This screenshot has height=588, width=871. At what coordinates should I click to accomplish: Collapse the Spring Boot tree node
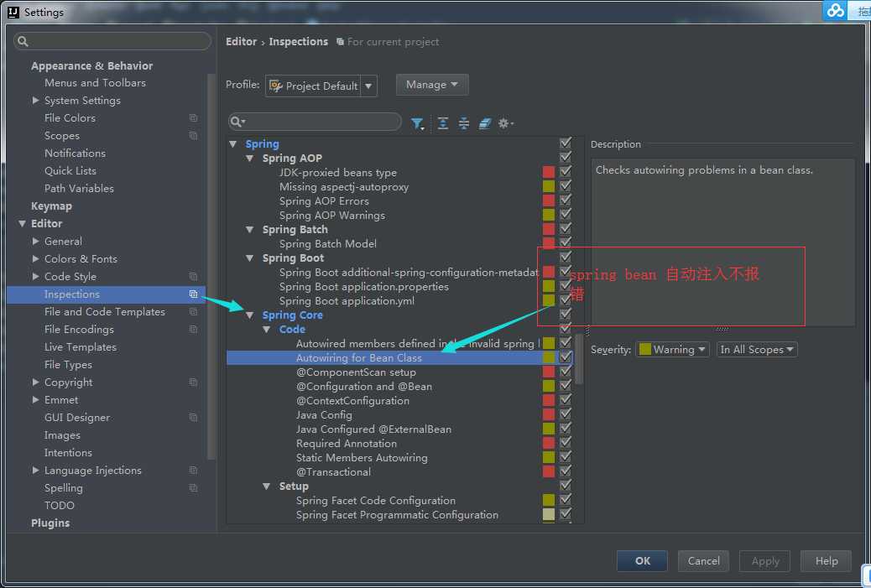tap(250, 258)
